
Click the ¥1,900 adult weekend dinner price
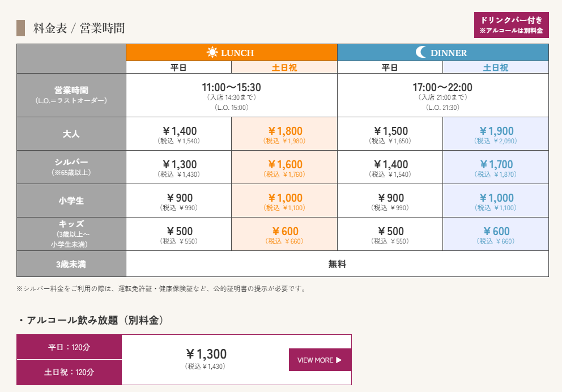click(496, 131)
